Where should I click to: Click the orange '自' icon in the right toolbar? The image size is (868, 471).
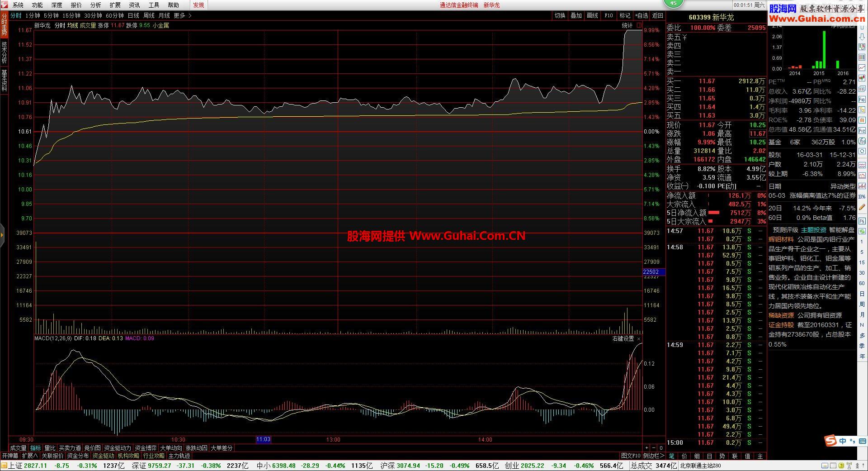(x=862, y=119)
